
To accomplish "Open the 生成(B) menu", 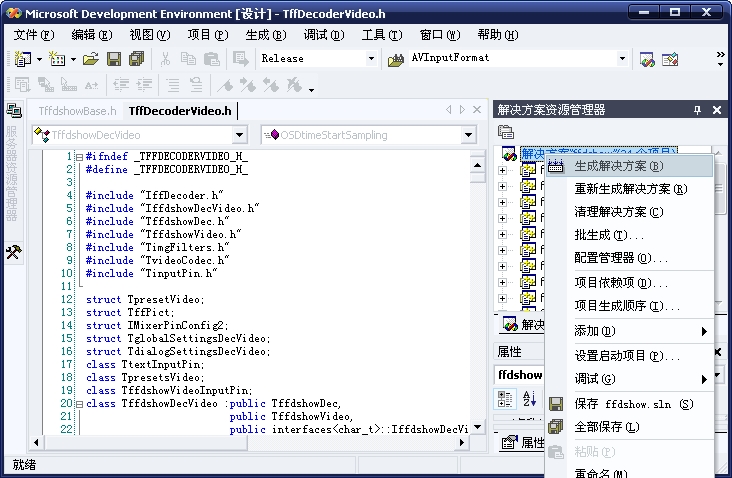I will point(266,35).
